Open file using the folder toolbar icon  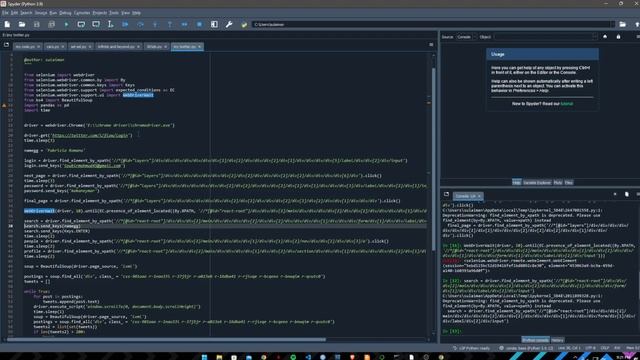(x=22, y=24)
